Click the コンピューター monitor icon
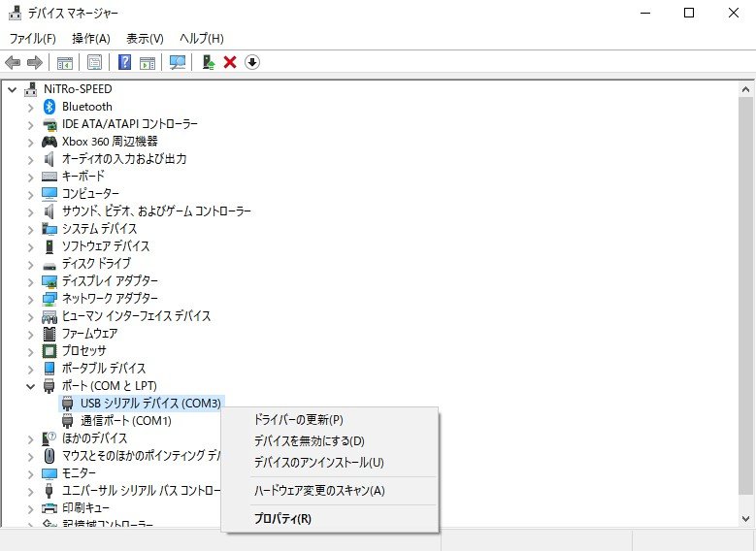The height and width of the screenshot is (551, 756). 49,194
